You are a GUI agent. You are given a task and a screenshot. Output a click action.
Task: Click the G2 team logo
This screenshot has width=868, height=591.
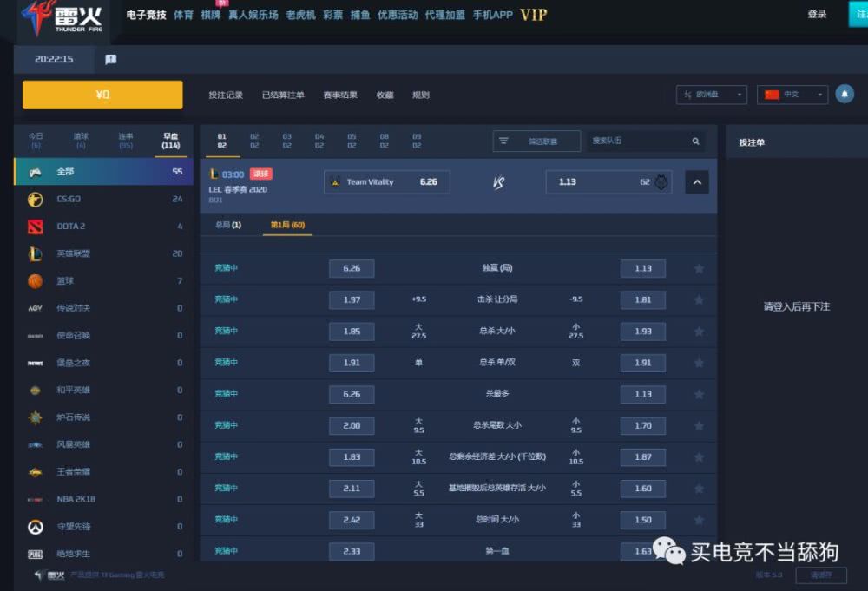click(x=661, y=182)
